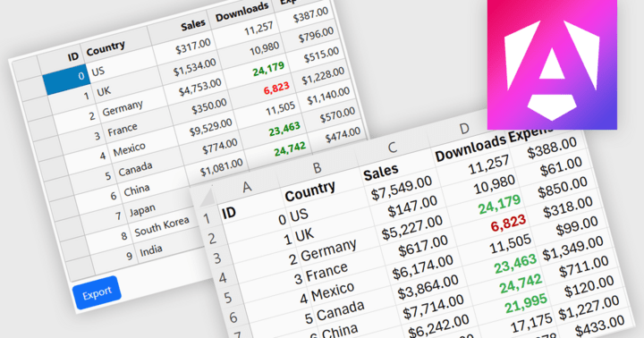
Task: Click the Angular logo icon
Action: [x=552, y=64]
